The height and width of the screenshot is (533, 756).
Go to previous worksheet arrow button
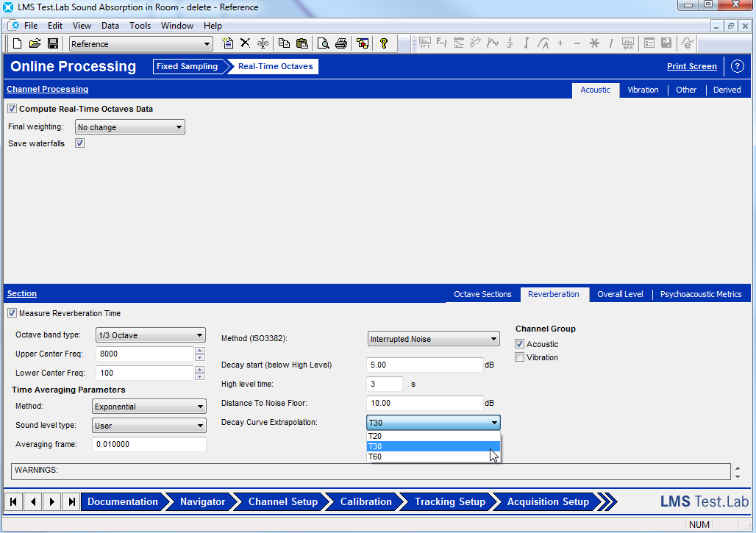33,501
